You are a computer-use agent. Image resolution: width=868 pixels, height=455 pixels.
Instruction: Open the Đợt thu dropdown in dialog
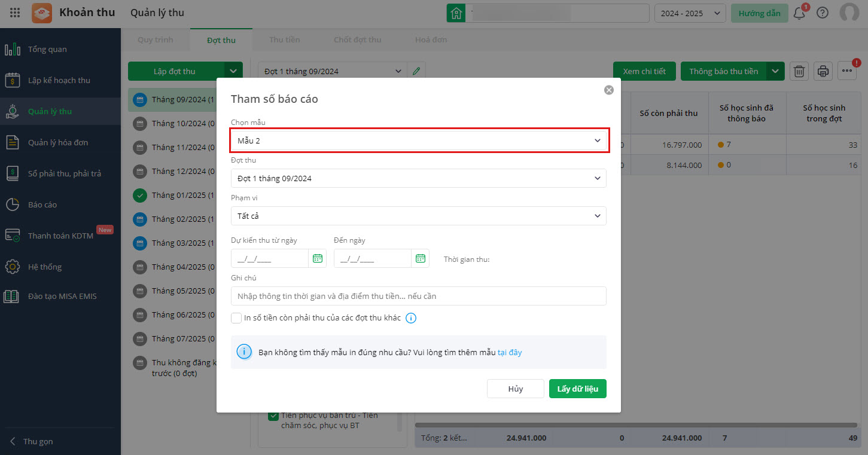[418, 178]
